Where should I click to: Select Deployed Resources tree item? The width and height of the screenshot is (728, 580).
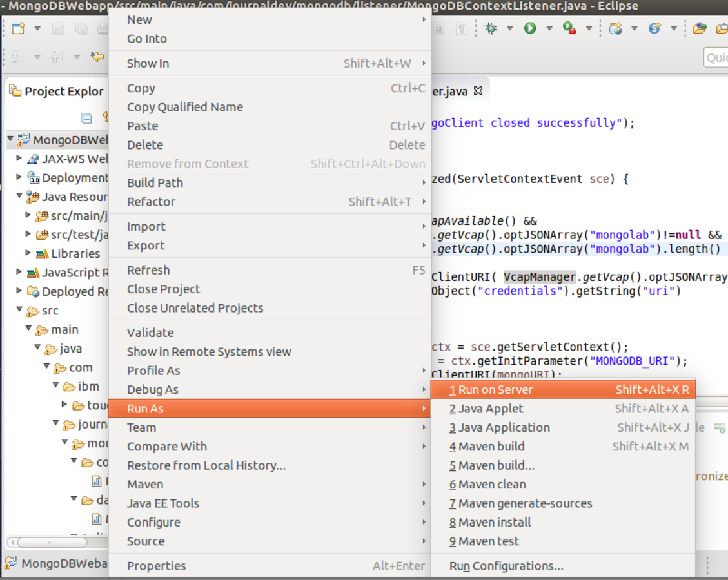pos(68,291)
